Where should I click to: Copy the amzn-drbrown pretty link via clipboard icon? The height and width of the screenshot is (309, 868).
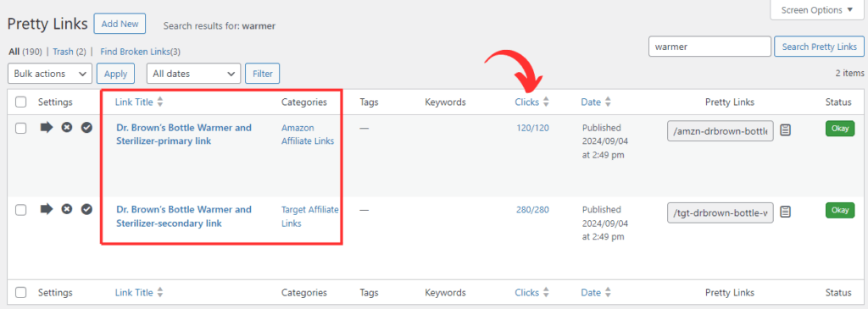786,130
